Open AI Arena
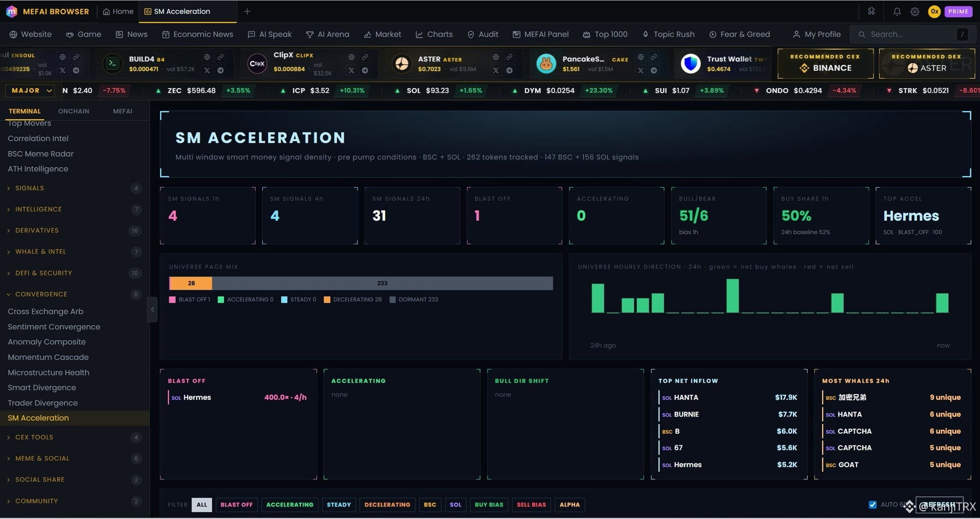Screen dimensions: 980x519 coord(328,34)
